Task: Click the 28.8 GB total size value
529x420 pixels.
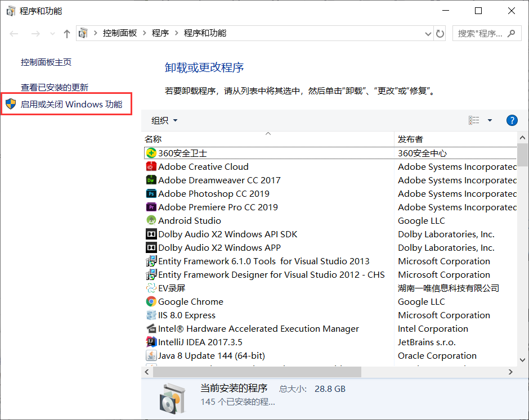Action: [x=330, y=389]
